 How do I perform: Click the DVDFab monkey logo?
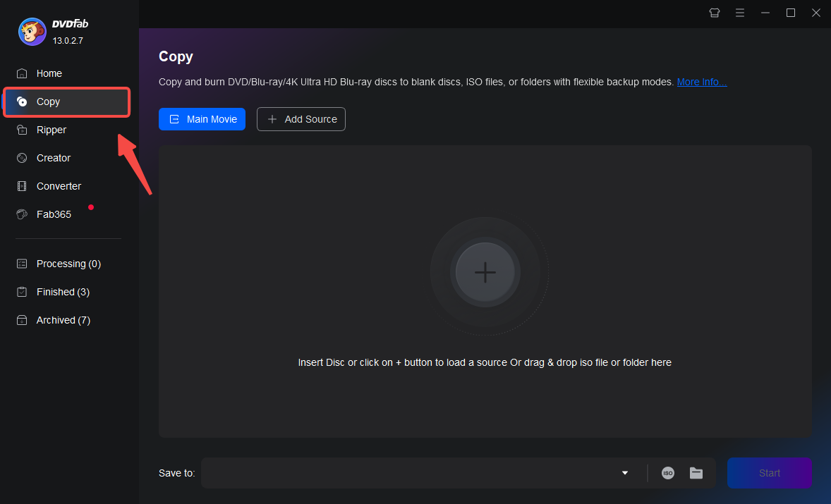(32, 32)
